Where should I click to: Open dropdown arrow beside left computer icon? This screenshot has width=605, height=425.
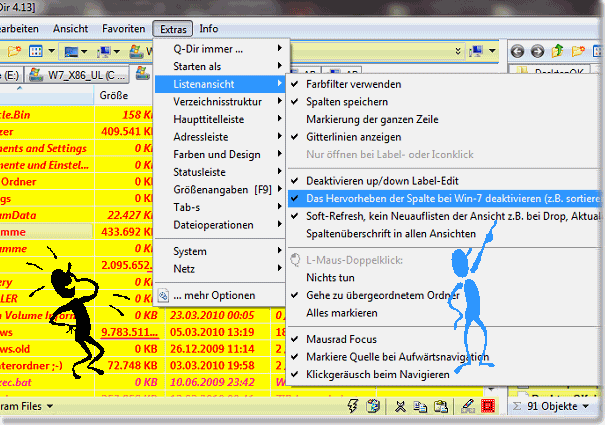[117, 51]
